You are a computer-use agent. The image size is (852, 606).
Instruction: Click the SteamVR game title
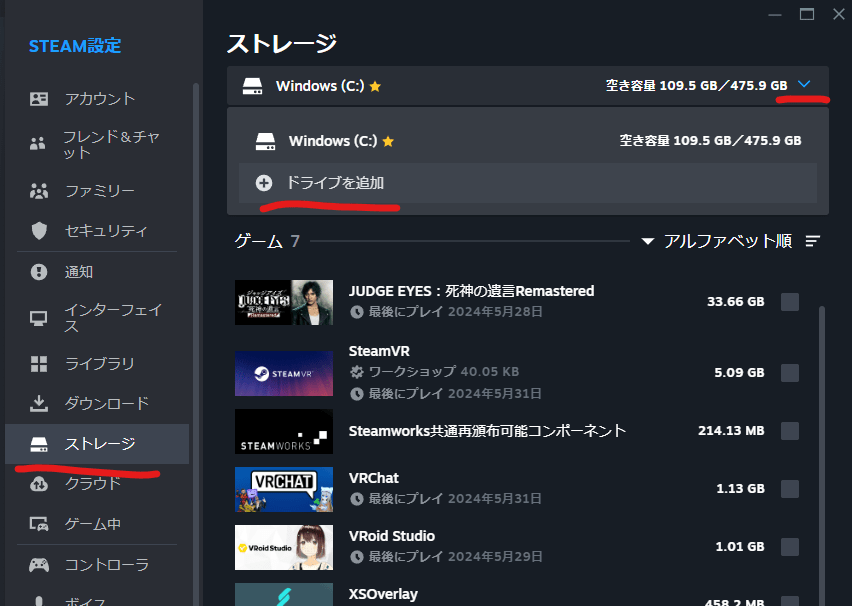click(x=379, y=351)
